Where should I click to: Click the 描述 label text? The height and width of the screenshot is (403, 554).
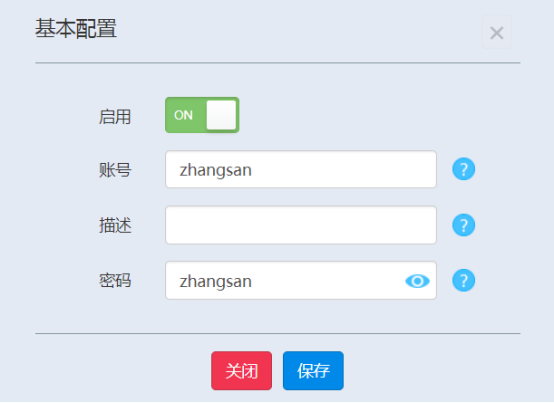[115, 225]
